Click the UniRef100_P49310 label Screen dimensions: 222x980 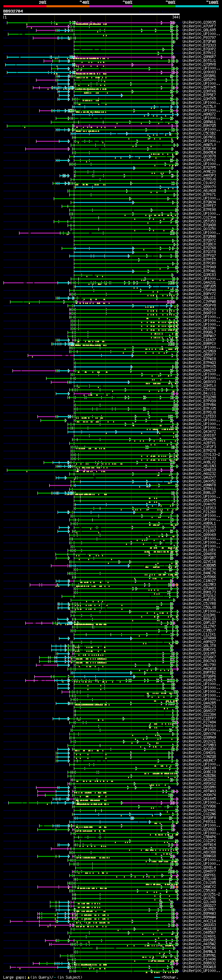(199, 726)
